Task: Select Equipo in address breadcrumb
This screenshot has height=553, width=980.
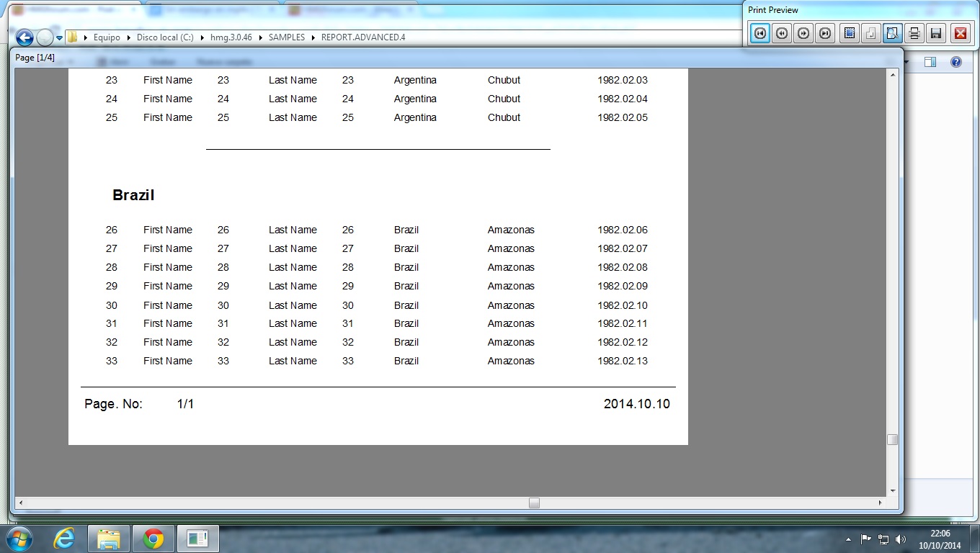Action: click(x=107, y=37)
